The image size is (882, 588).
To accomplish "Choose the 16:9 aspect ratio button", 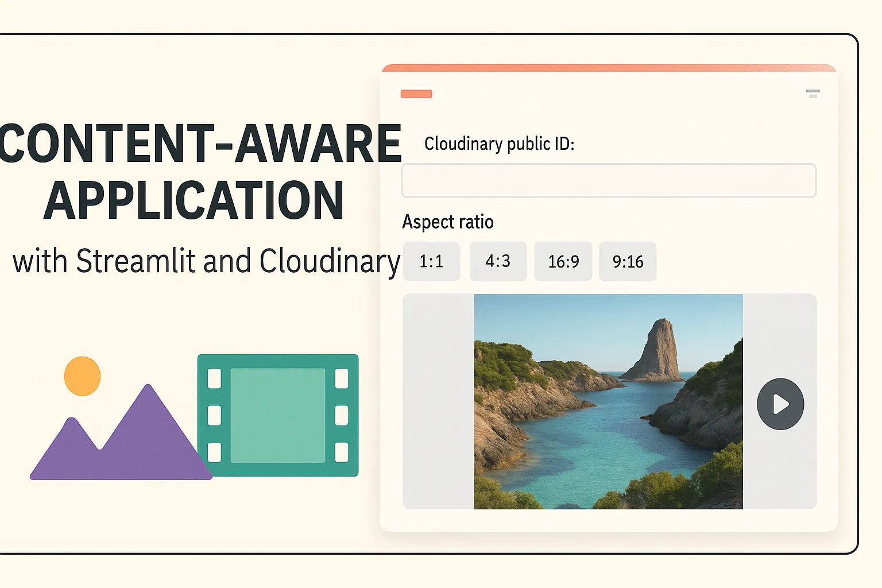I will 563,261.
